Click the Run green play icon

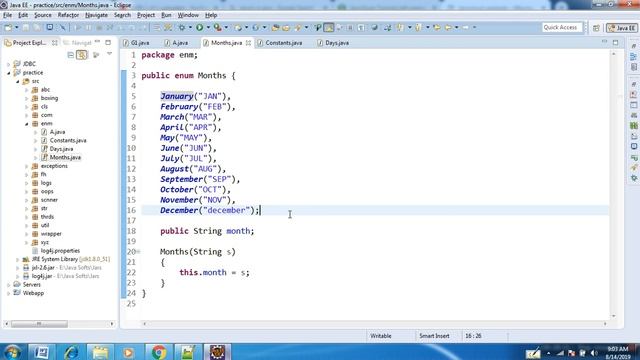[x=200, y=27]
